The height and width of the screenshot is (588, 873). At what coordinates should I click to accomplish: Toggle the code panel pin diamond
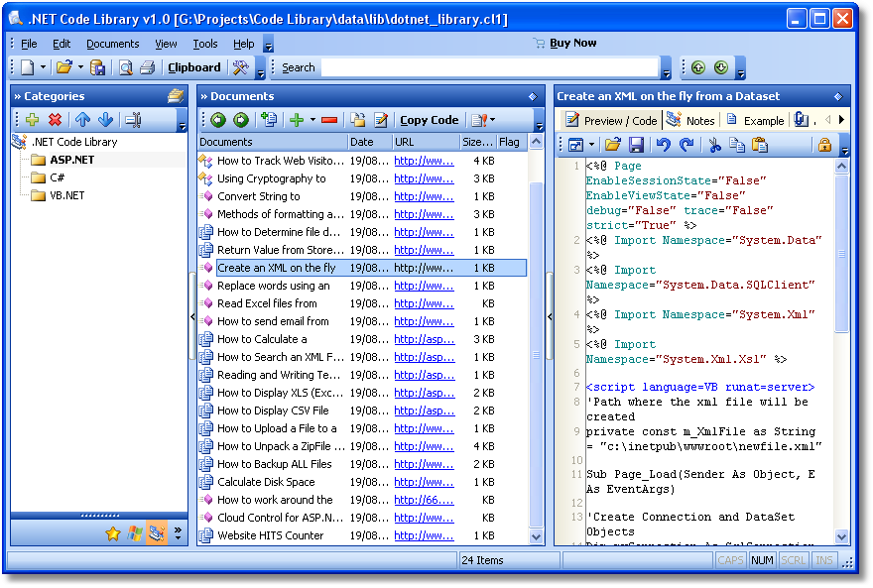(838, 96)
